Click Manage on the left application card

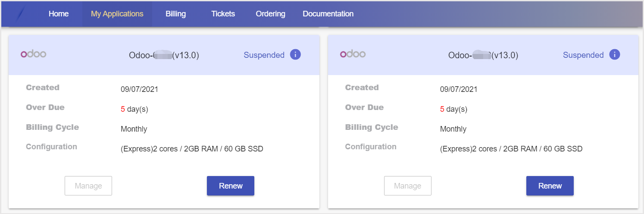point(88,186)
